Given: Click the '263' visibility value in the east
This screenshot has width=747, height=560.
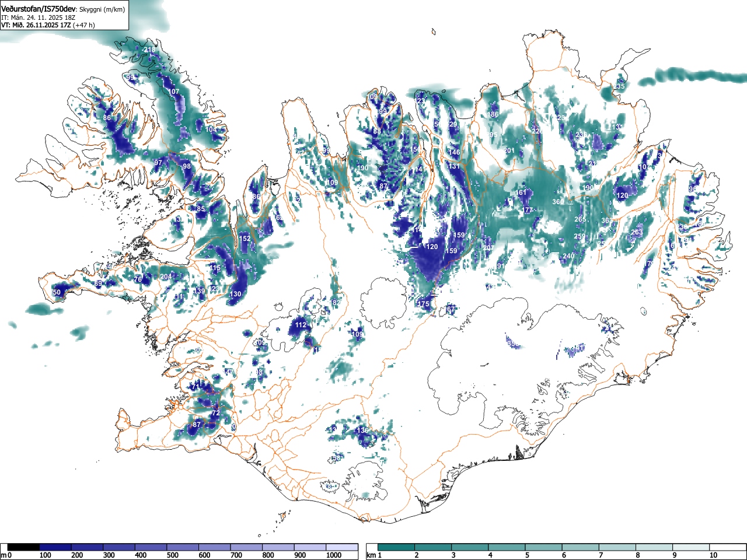Looking at the screenshot, I should (x=637, y=232).
